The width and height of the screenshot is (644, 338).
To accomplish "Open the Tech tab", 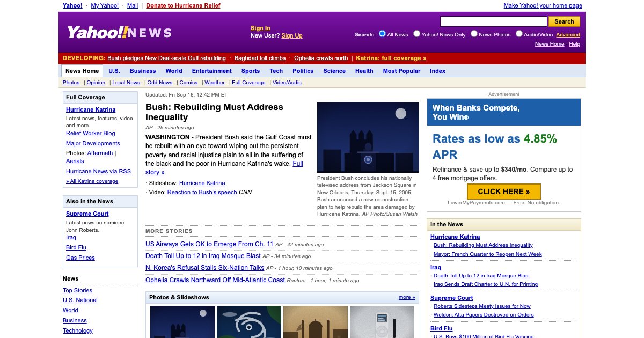I will point(276,71).
